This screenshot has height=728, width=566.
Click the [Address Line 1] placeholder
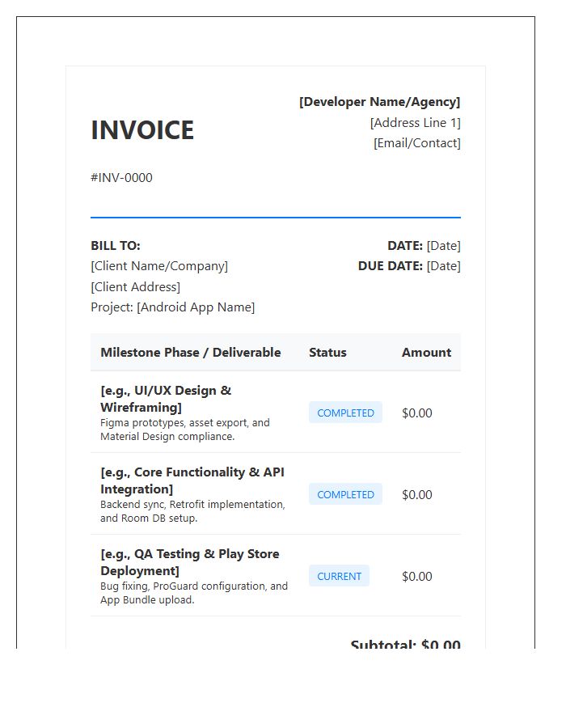coord(416,123)
